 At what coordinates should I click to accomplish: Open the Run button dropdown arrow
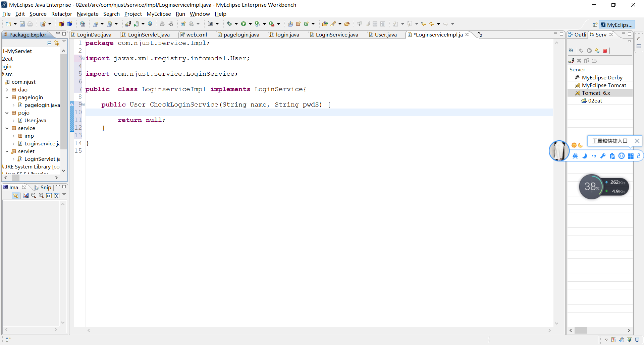point(250,24)
